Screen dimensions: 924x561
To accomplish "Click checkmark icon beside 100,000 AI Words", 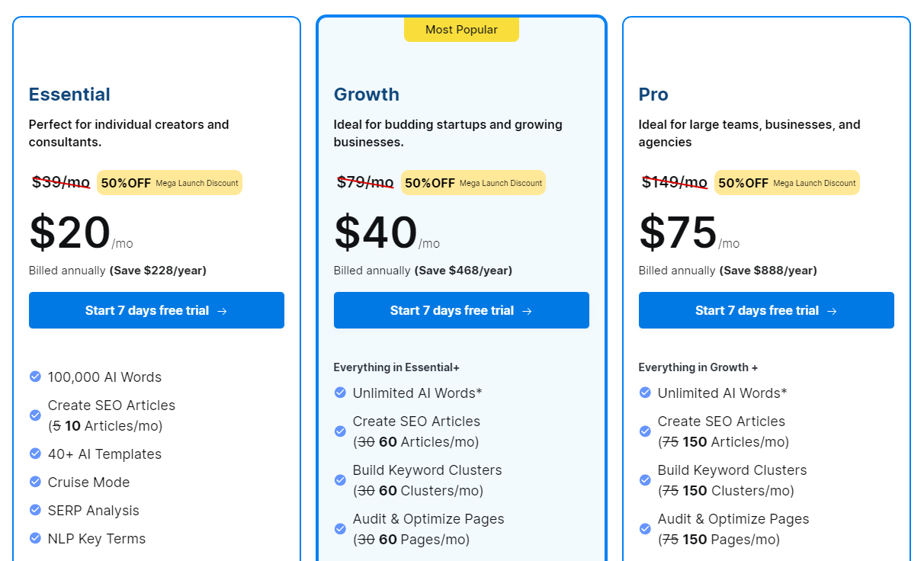I will [35, 377].
